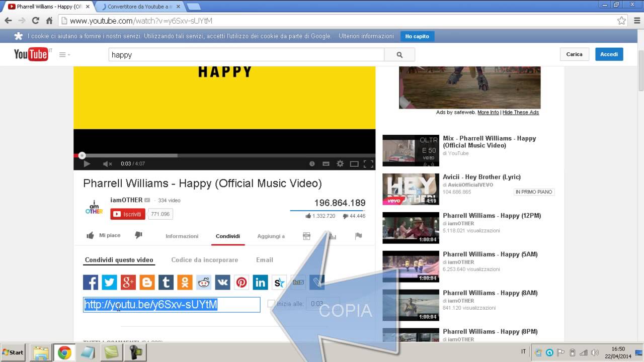This screenshot has width=644, height=362.
Task: Click More Info ad link
Action: point(488,112)
